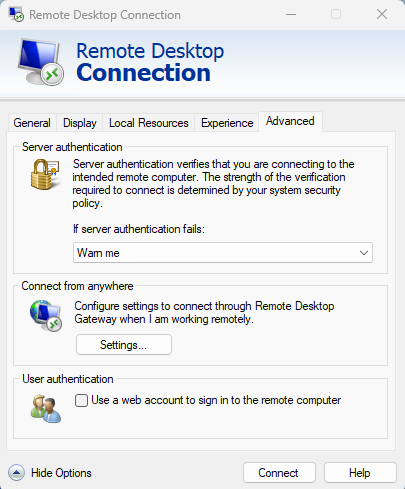Click the Connect button
The image size is (405, 489).
pyautogui.click(x=279, y=473)
